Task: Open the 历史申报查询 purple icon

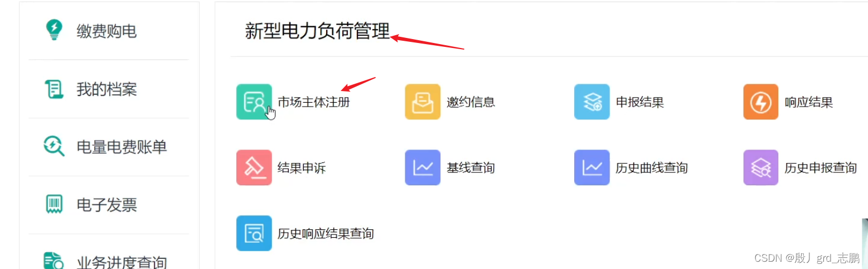Action: point(761,167)
